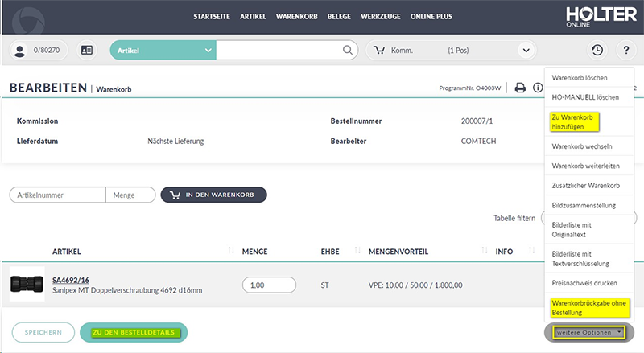Click the printer icon
This screenshot has height=353, width=644.
coord(520,88)
